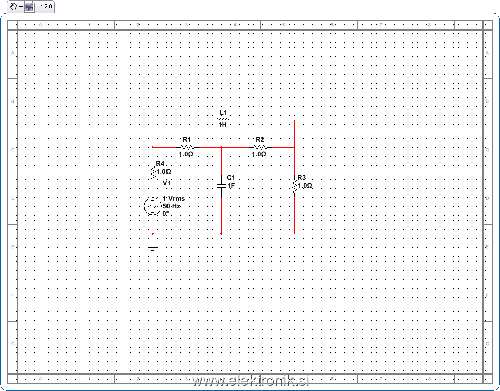The height and width of the screenshot is (391, 500).
Task: Click the "R4" reference label
Action: click(x=160, y=163)
